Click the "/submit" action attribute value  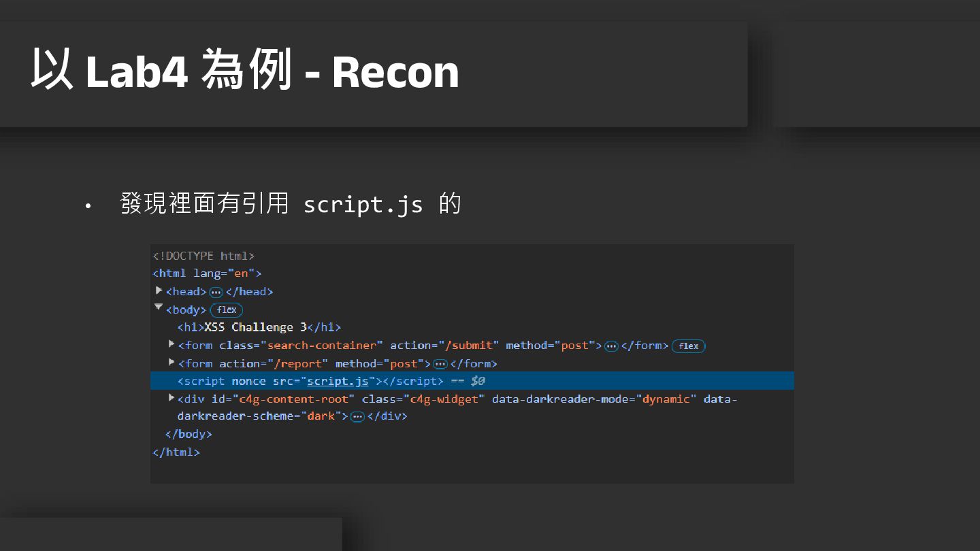point(469,346)
